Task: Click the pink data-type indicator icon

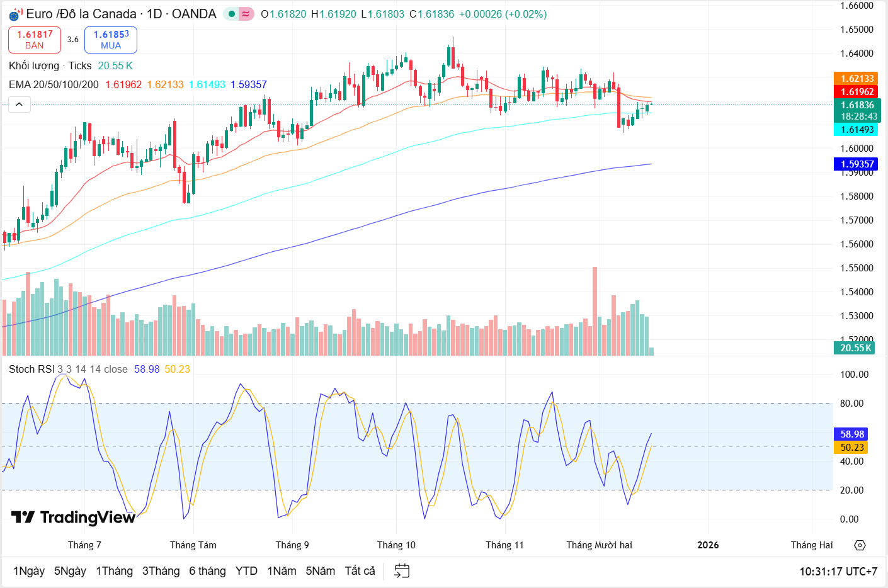Action: pyautogui.click(x=246, y=14)
